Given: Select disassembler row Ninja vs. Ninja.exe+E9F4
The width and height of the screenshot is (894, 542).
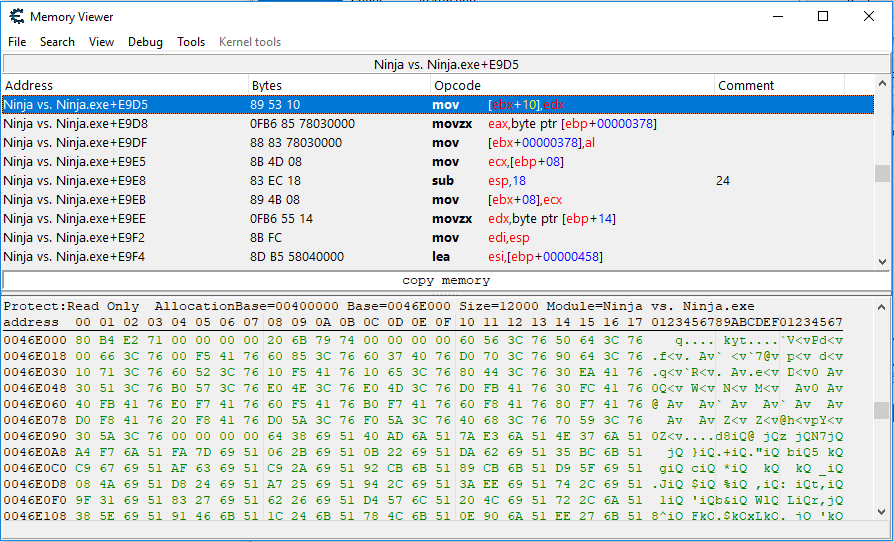Looking at the screenshot, I should [x=438, y=256].
